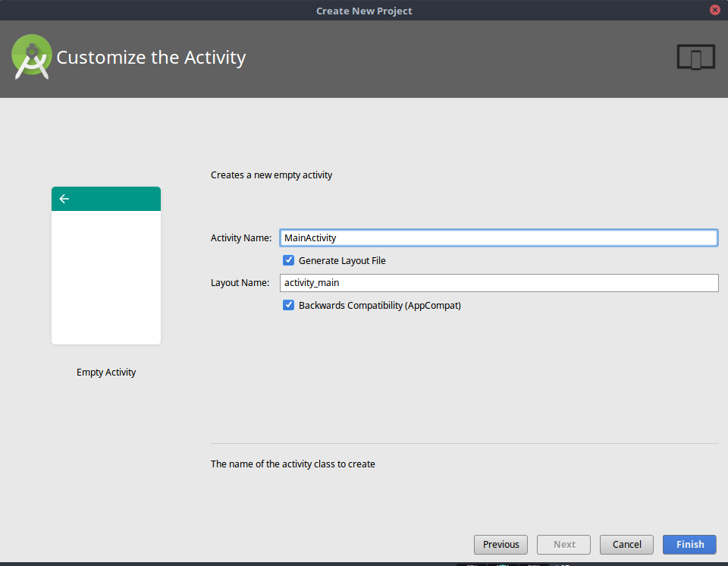Click the Customize the Activity heading
The height and width of the screenshot is (566, 728).
pyautogui.click(x=152, y=57)
